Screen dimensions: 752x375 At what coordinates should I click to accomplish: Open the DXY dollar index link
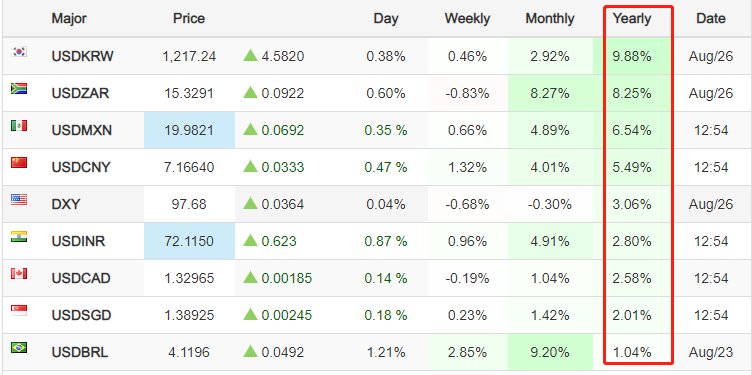point(66,204)
